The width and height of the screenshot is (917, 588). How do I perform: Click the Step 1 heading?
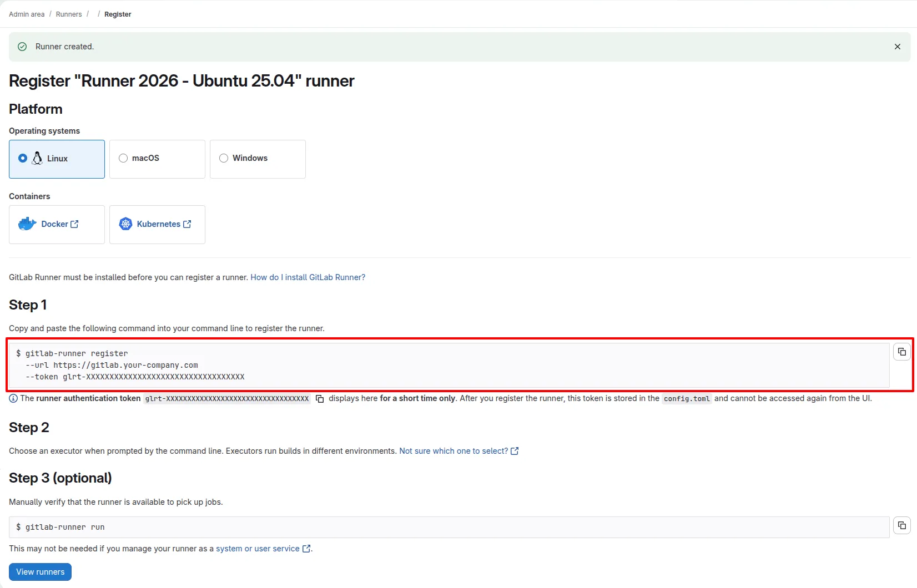[x=28, y=305]
